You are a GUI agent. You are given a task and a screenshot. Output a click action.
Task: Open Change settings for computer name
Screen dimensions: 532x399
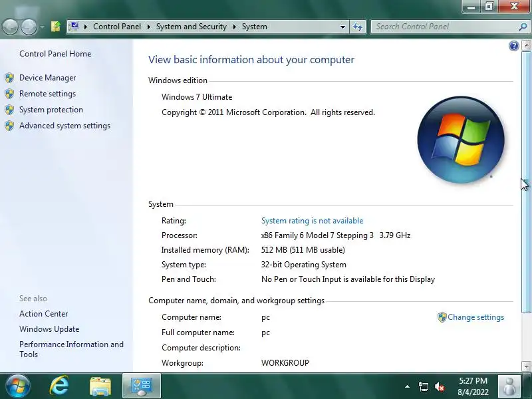coord(475,317)
